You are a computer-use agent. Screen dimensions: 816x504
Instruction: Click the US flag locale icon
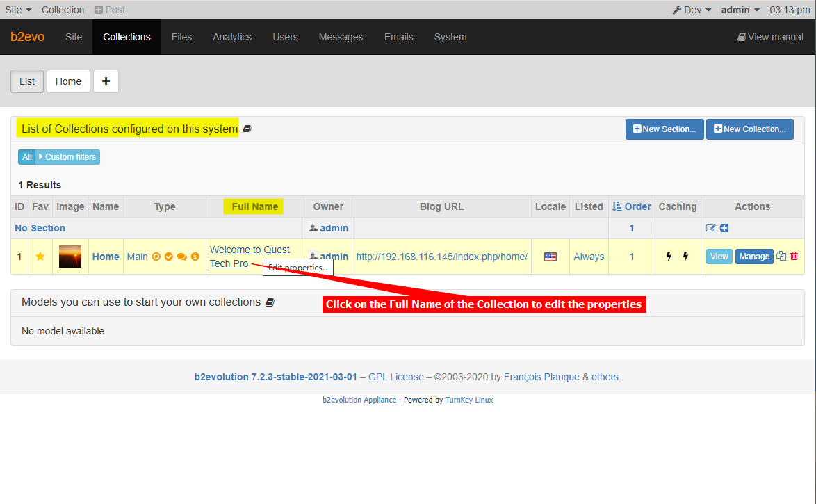(550, 257)
